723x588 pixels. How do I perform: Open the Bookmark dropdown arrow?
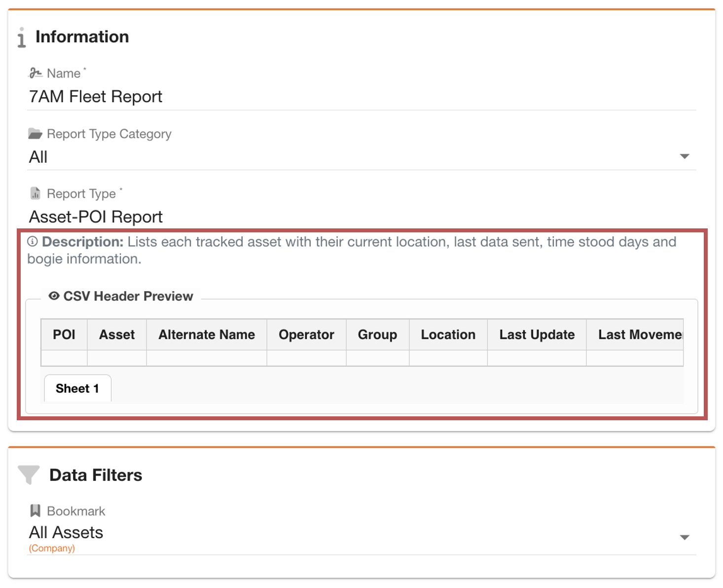click(x=684, y=537)
